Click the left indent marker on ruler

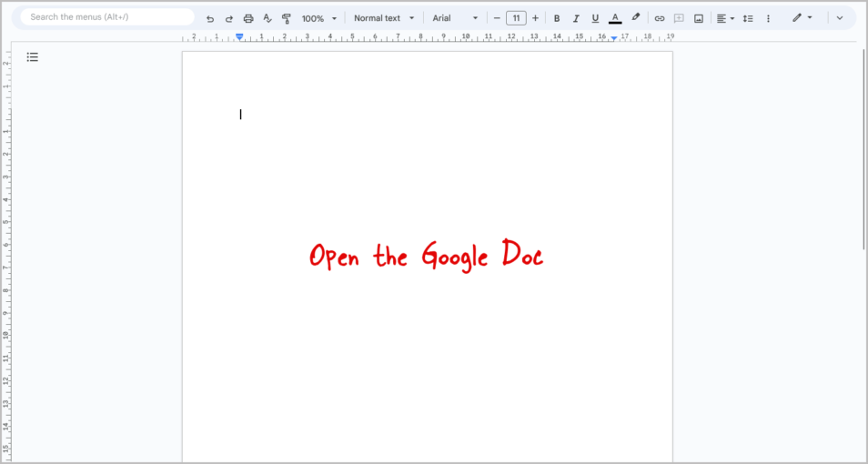click(239, 36)
